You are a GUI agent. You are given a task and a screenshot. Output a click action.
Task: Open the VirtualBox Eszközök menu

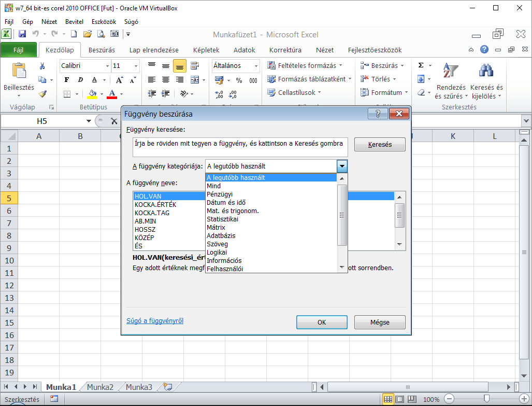[x=104, y=22]
